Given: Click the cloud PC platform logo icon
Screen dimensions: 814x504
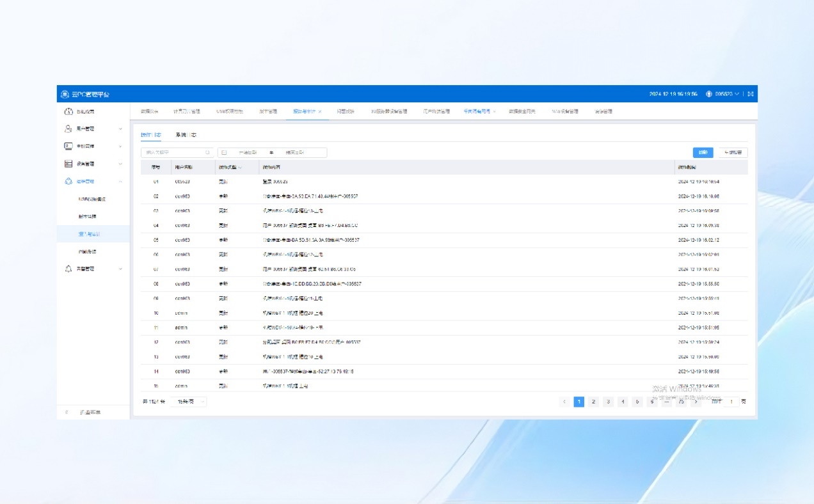Looking at the screenshot, I should click(x=65, y=94).
